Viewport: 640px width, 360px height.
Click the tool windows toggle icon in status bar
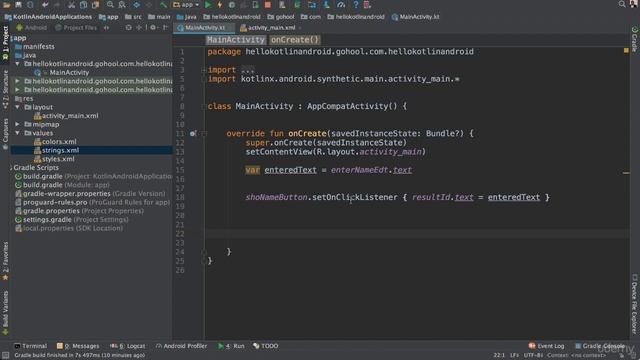(x=5, y=356)
